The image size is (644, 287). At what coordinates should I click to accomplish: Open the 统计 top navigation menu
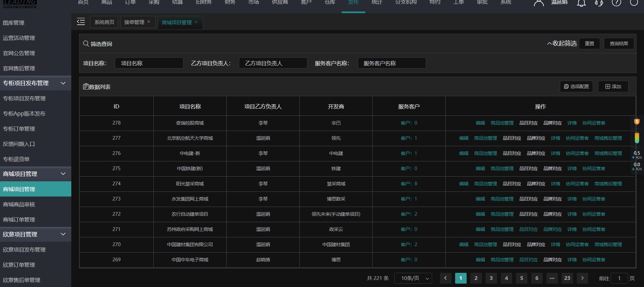point(377,3)
